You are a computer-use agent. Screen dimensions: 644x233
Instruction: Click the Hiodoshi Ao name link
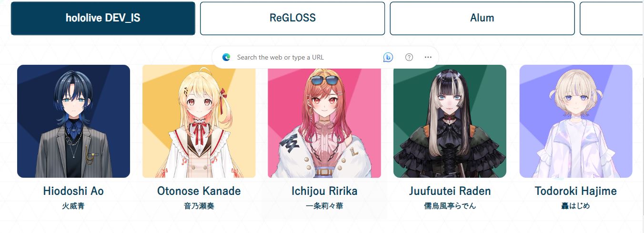click(73, 191)
